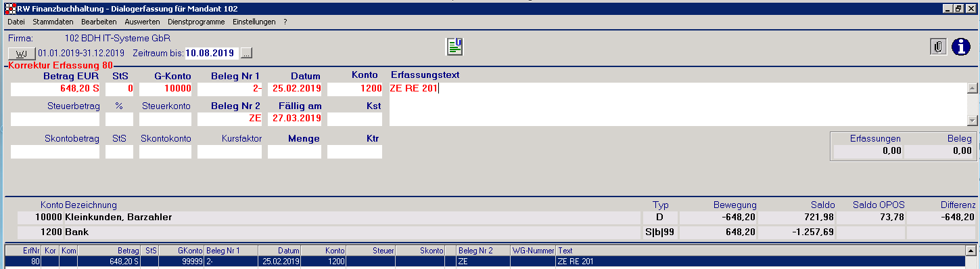Click Saldo value -1.257,69
980x269 pixels.
[x=815, y=232]
